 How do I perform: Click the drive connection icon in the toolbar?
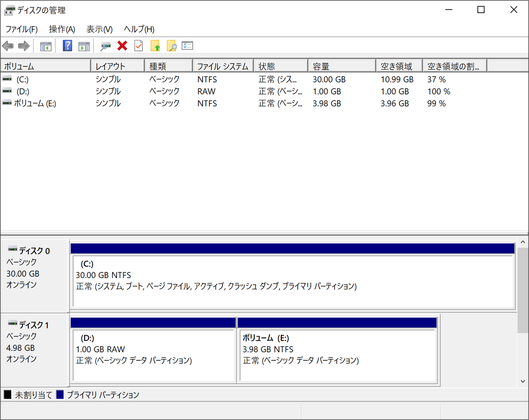coord(105,46)
